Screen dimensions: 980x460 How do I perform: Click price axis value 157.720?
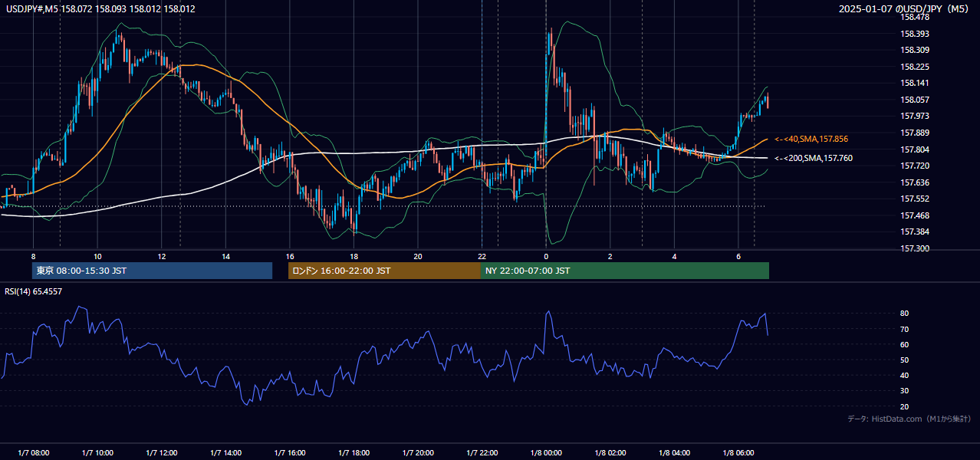(x=914, y=166)
